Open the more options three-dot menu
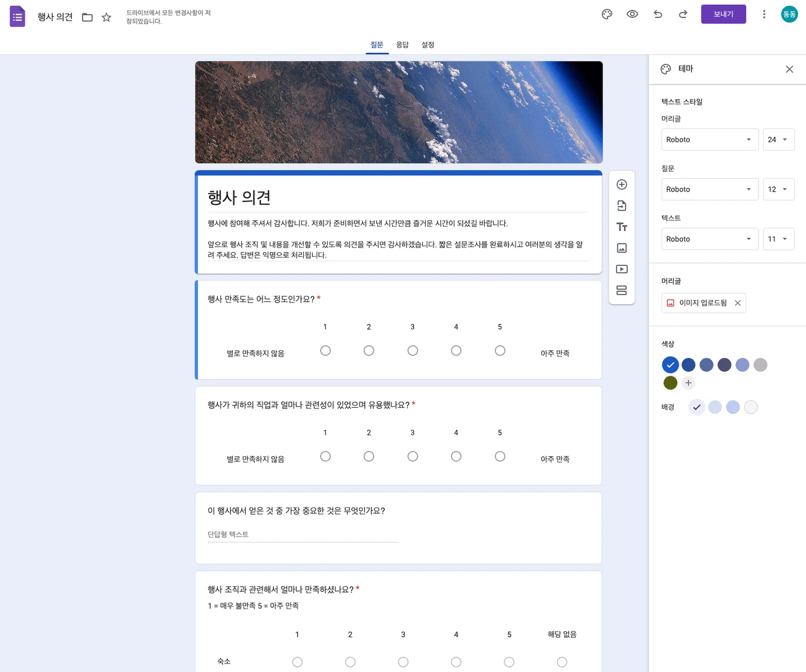The image size is (806, 672). [x=764, y=15]
